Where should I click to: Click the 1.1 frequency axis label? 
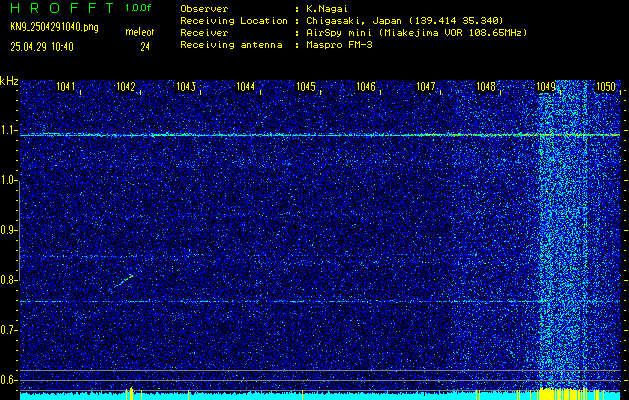(x=8, y=130)
